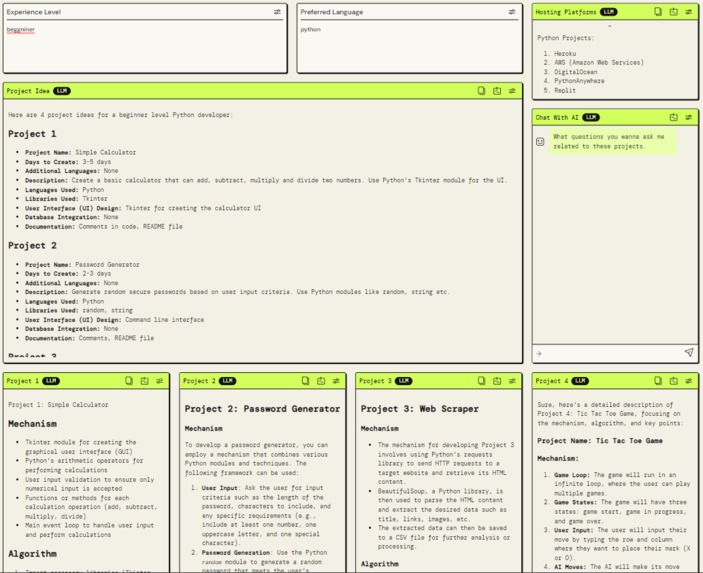
Task: Click 'Project Name: Password Generator' line
Action: click(x=82, y=265)
